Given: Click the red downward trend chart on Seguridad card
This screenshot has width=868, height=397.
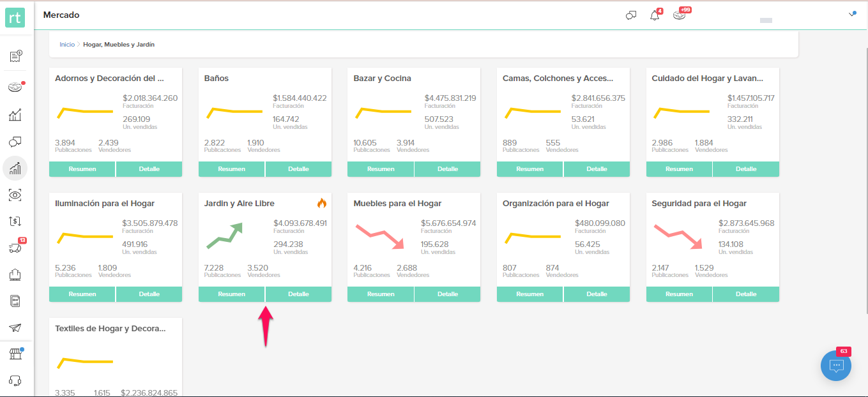Looking at the screenshot, I should point(678,236).
